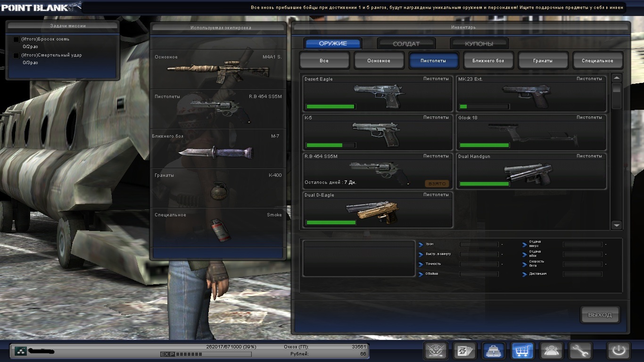Screen dimensions: 644x362
Task: Filter inventory by Ближнего боя
Action: click(488, 60)
